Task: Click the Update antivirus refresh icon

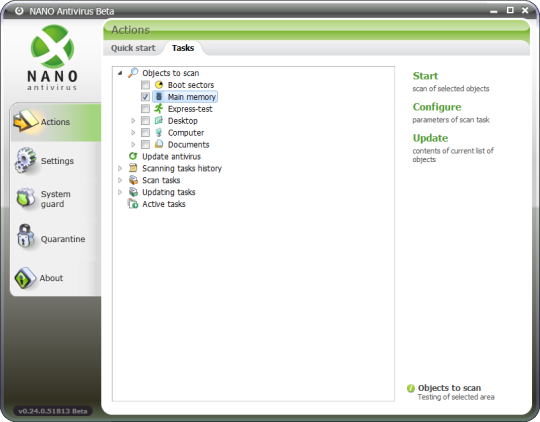Action: point(133,156)
